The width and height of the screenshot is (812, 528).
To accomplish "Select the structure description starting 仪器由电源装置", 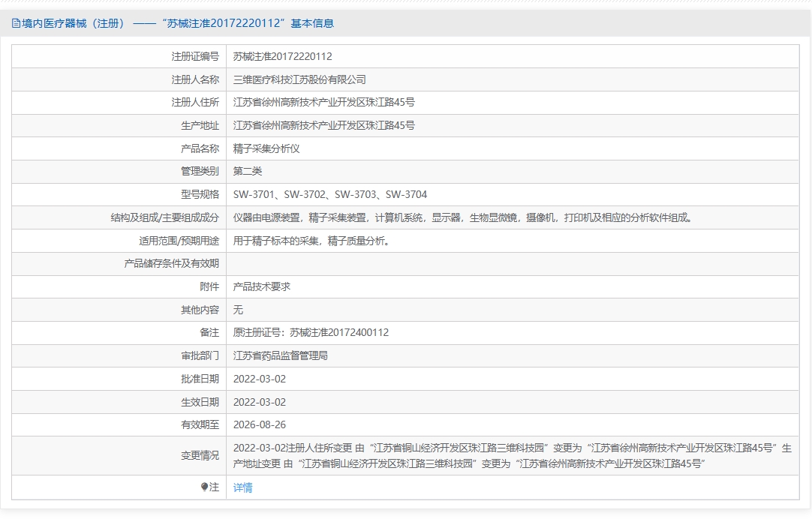I will 462,217.
